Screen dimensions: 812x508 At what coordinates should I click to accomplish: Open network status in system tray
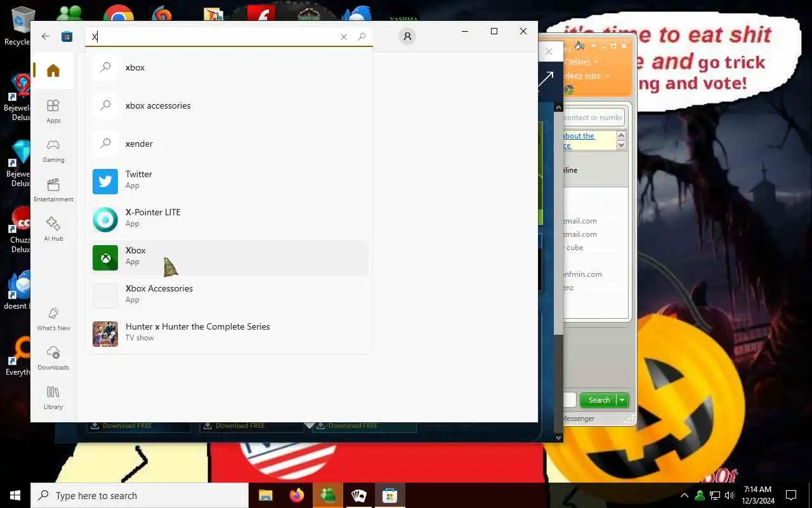pyautogui.click(x=715, y=495)
